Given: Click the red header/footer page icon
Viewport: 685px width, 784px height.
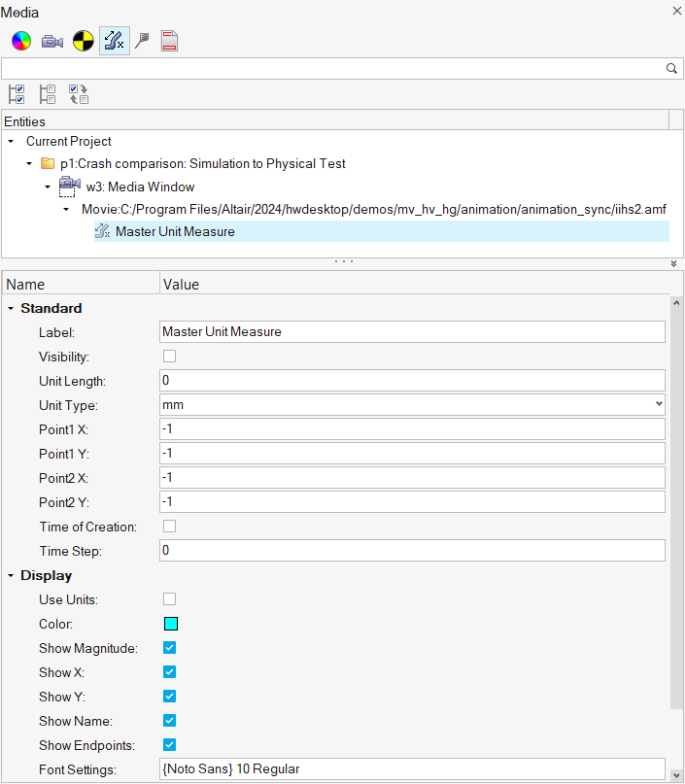Looking at the screenshot, I should [x=169, y=41].
